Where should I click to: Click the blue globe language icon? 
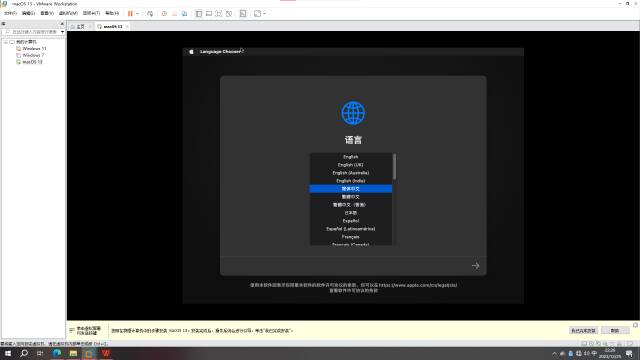coord(353,113)
